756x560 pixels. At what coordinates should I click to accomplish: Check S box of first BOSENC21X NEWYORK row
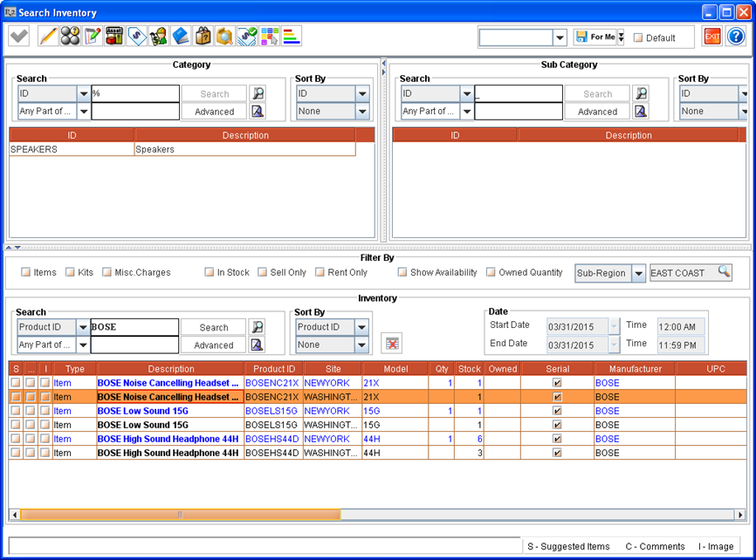coord(16,383)
